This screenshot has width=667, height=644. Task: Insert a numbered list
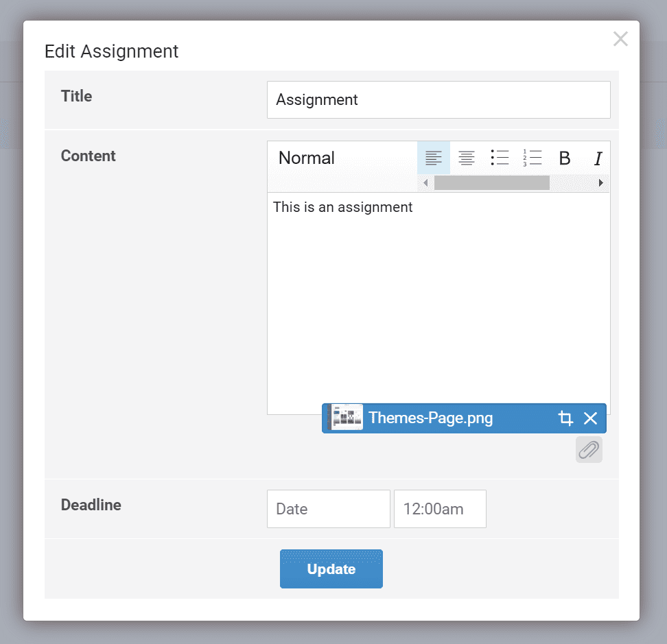(532, 158)
